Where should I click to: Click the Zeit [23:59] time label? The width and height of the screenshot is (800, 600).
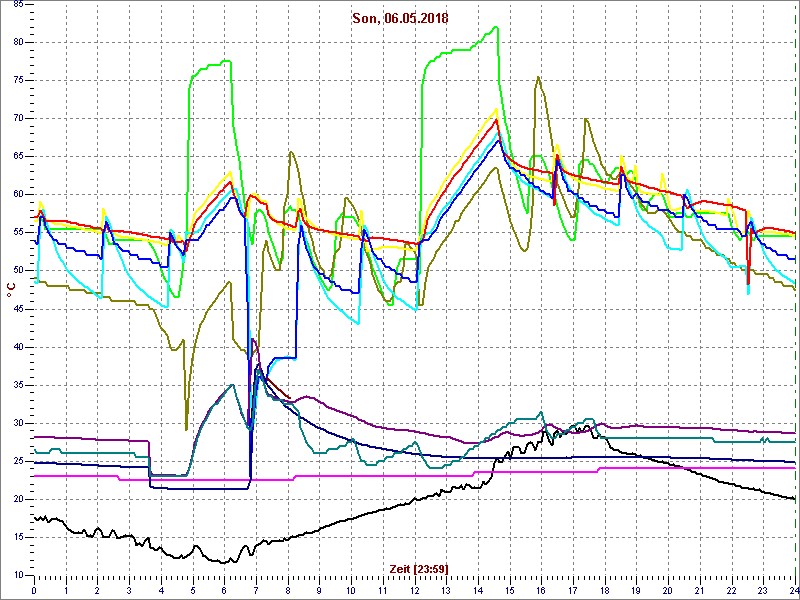(418, 568)
